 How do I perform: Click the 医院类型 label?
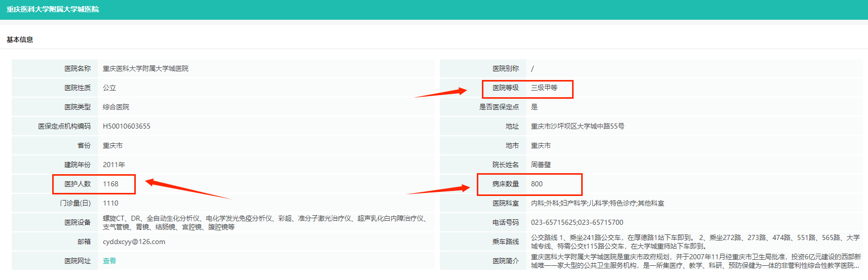point(78,107)
